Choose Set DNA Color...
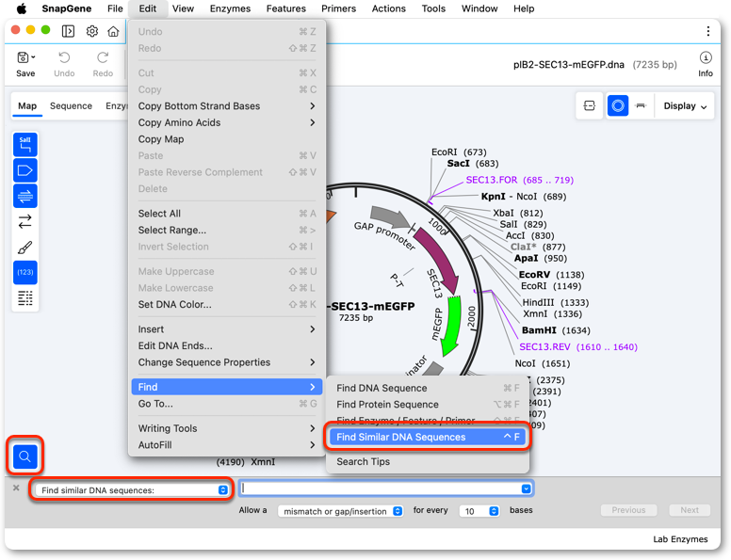The width and height of the screenshot is (731, 560). [x=227, y=305]
